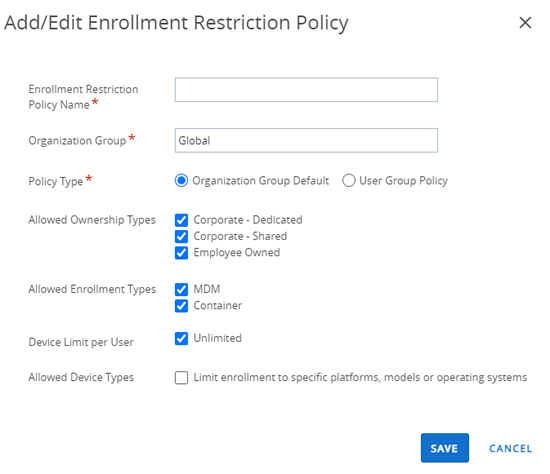This screenshot has height=474, width=550.
Task: Click the Organization Group field showing Global
Action: click(x=306, y=140)
